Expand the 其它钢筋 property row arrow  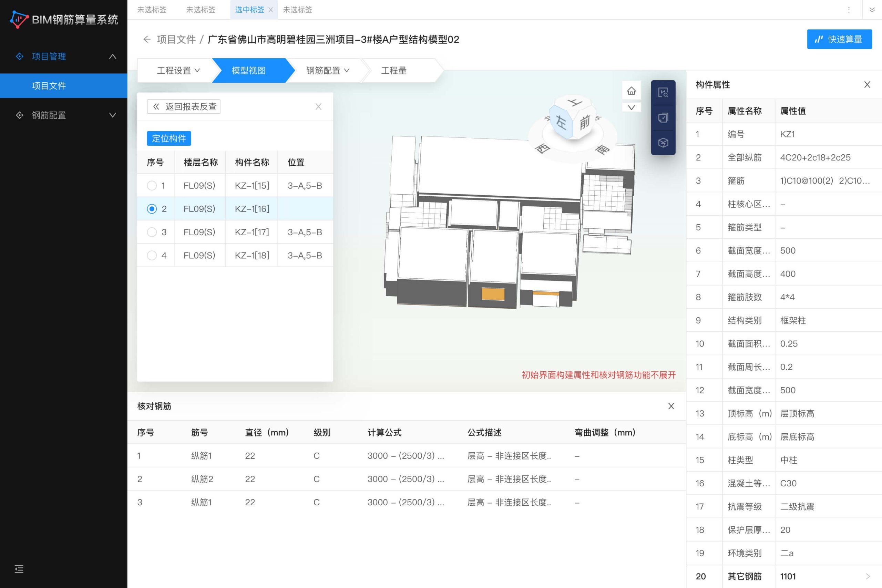(868, 576)
